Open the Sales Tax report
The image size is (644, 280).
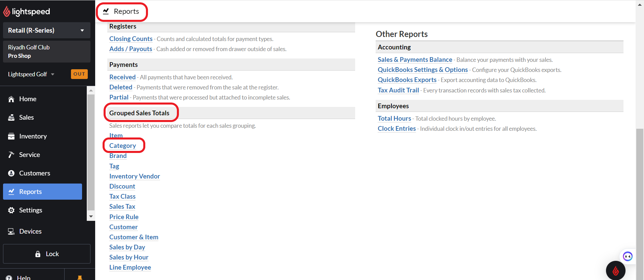(x=122, y=206)
